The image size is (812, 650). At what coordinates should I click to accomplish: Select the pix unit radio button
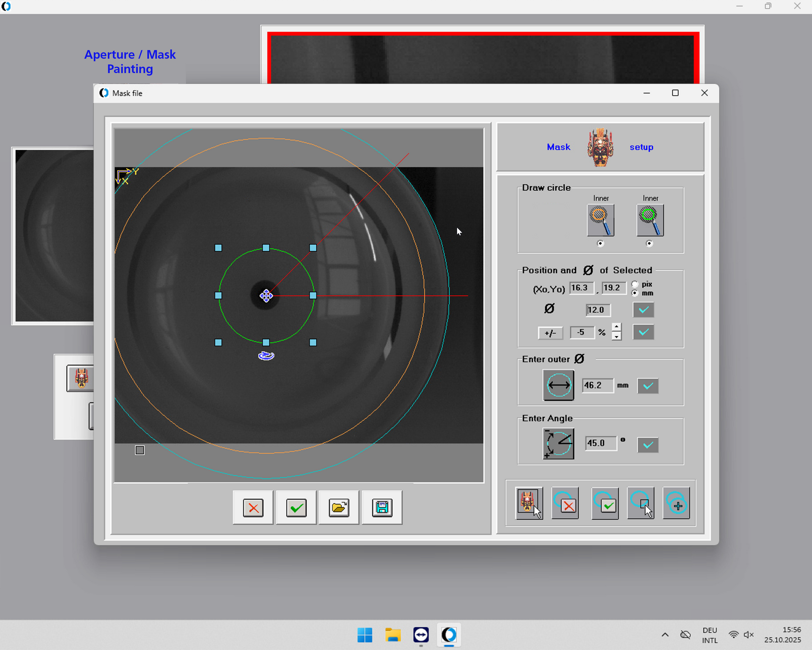[x=635, y=284]
